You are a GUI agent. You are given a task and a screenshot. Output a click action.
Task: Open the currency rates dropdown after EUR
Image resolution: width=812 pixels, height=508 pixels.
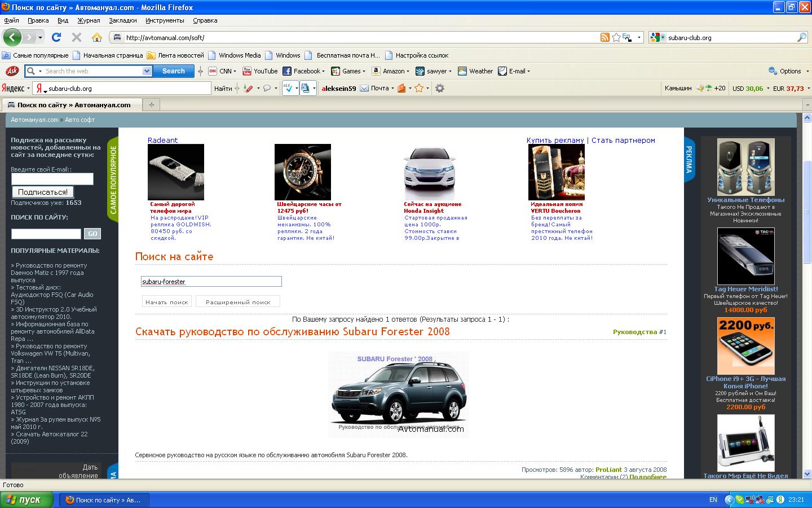click(x=808, y=89)
